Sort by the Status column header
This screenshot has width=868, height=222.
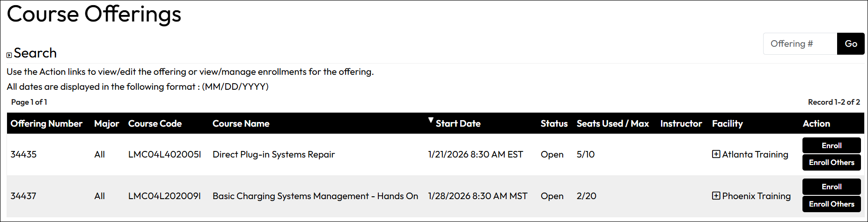[x=554, y=124]
